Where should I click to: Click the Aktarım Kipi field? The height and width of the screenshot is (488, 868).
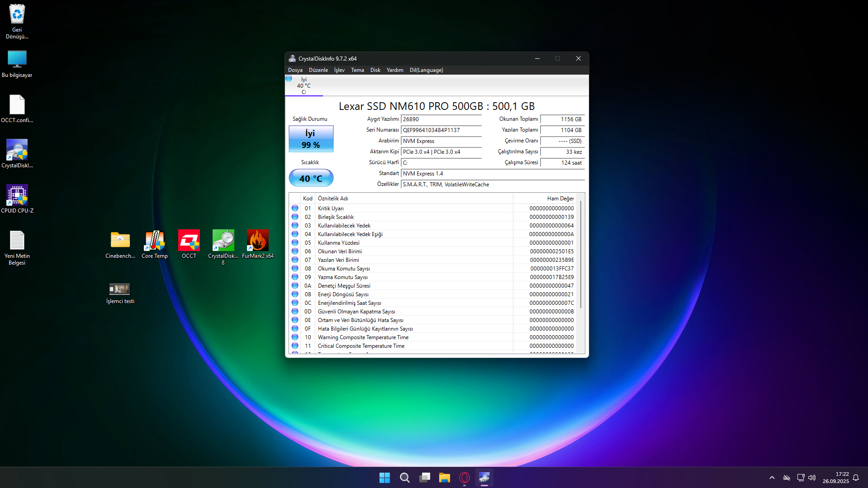[x=441, y=152]
